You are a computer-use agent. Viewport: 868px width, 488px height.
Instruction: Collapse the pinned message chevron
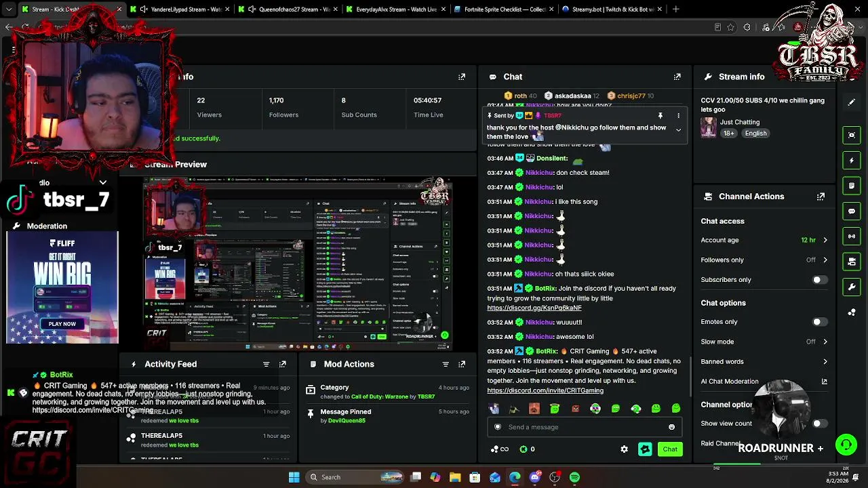pos(678,130)
